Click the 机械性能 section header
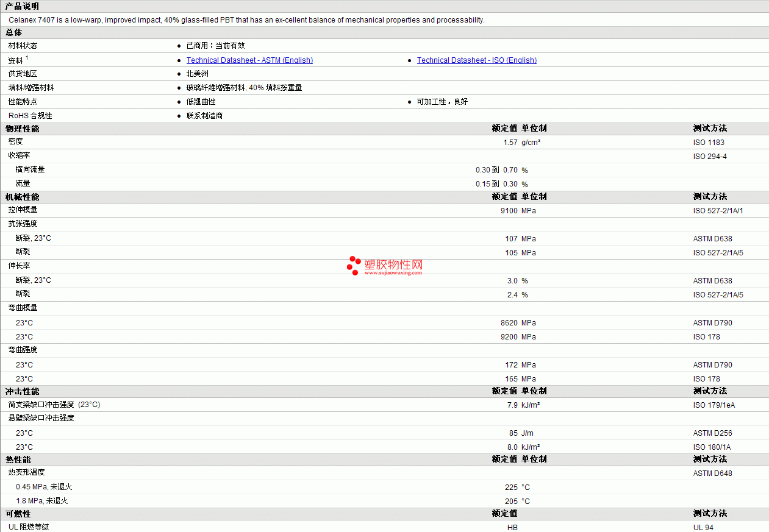The height and width of the screenshot is (532, 769). coord(22,197)
